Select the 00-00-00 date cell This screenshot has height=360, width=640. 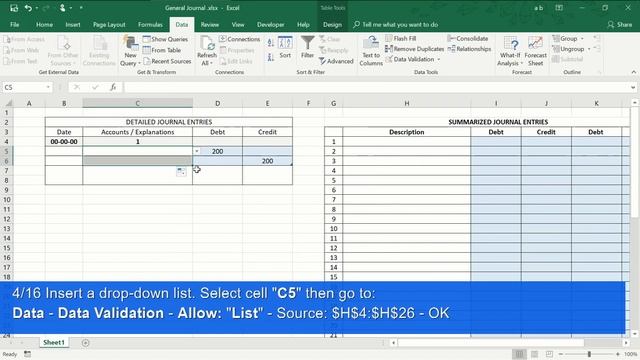(64, 142)
